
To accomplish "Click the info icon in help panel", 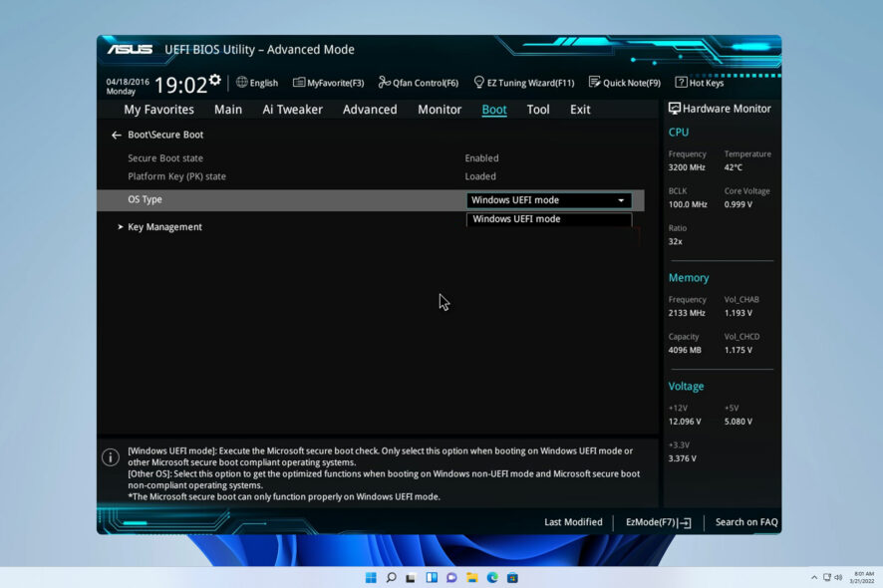I will point(111,457).
